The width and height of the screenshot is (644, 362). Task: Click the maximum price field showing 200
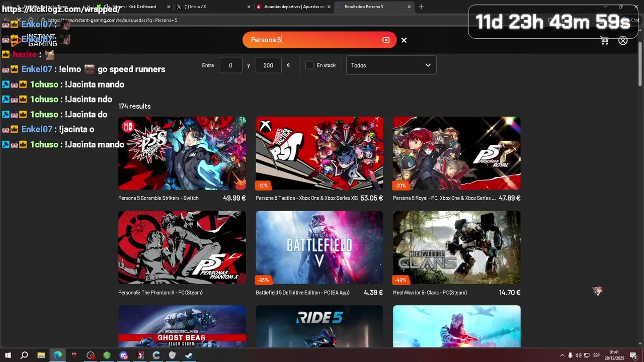click(x=268, y=65)
